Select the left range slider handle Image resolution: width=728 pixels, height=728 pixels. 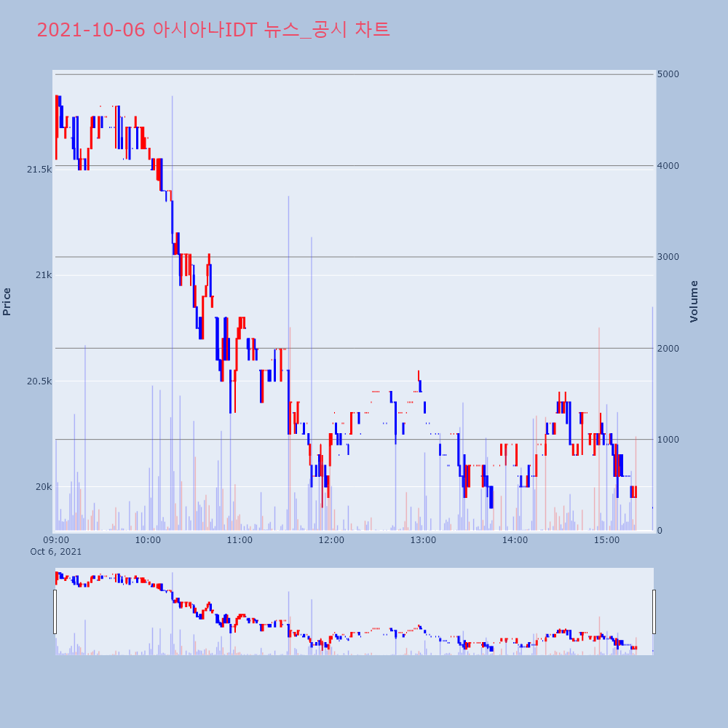point(55,612)
